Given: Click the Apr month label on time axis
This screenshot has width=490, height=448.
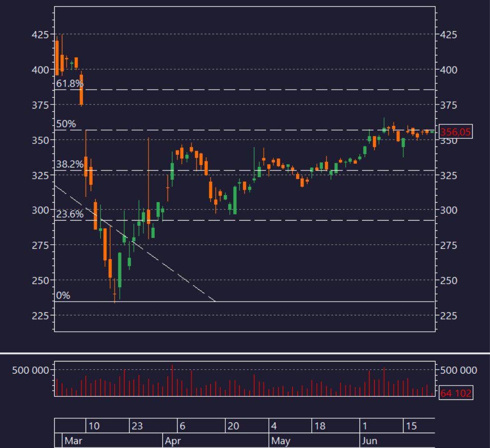Looking at the screenshot, I should (x=173, y=441).
